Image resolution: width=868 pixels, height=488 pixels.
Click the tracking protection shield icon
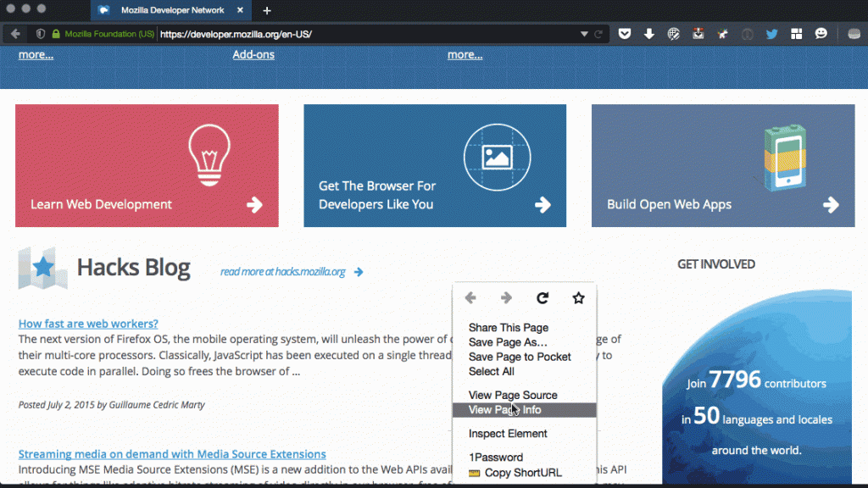(41, 34)
